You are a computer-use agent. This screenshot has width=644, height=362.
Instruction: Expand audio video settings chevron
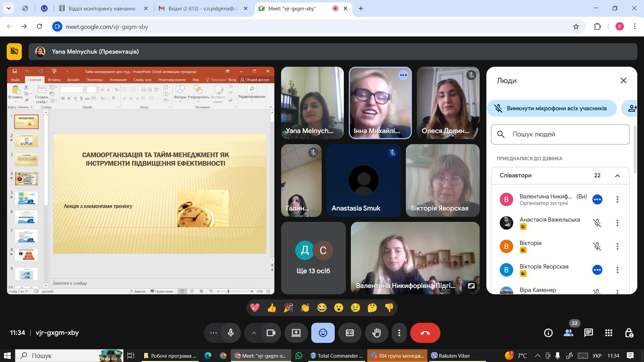pyautogui.click(x=254, y=333)
